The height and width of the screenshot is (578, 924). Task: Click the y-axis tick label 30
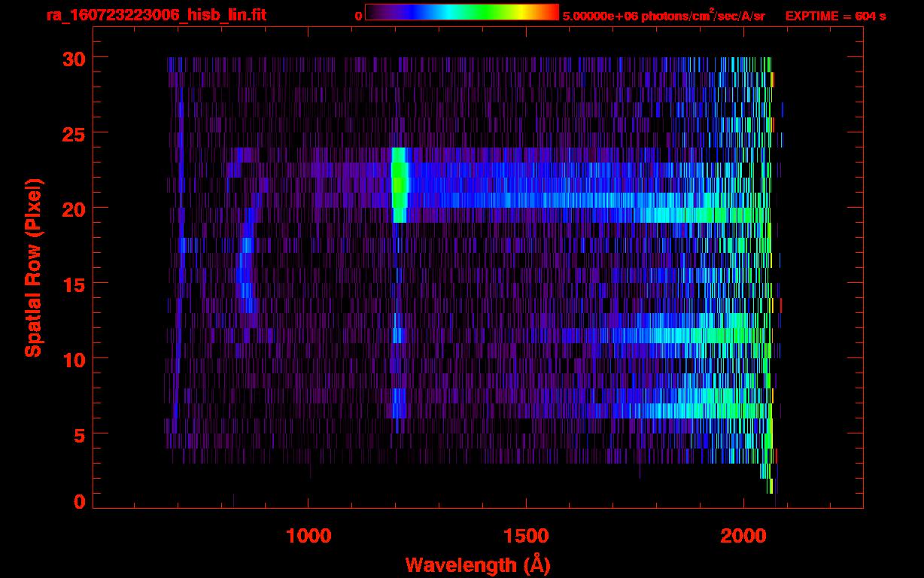[x=74, y=58]
